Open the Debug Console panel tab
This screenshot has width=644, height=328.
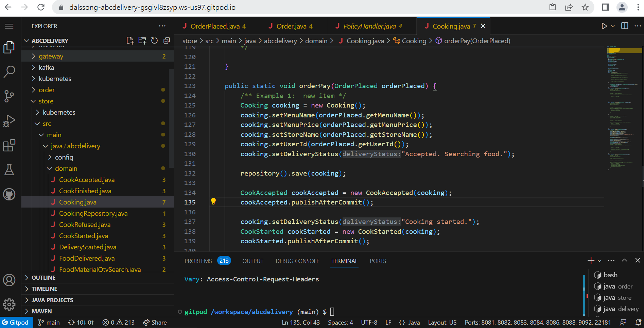[297, 261]
